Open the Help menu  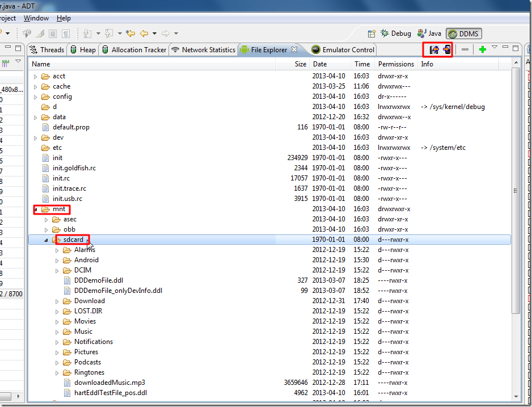click(x=64, y=18)
